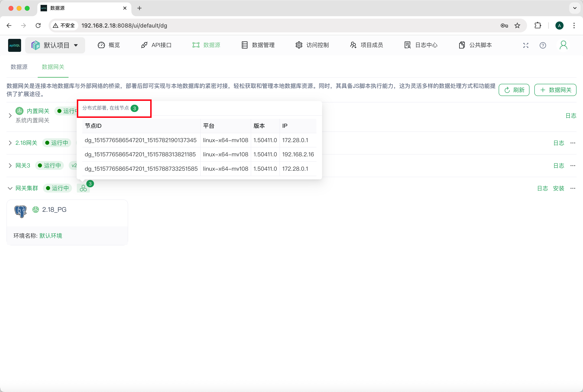Screen dimensions: 583x392
Task: Expand the 2.18网关 row
Action: (10, 143)
